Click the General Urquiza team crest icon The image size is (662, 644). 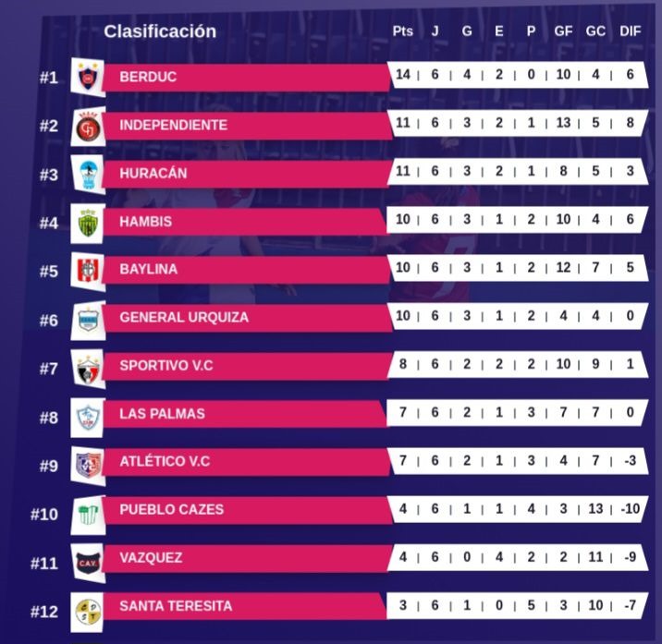pyautogui.click(x=88, y=318)
